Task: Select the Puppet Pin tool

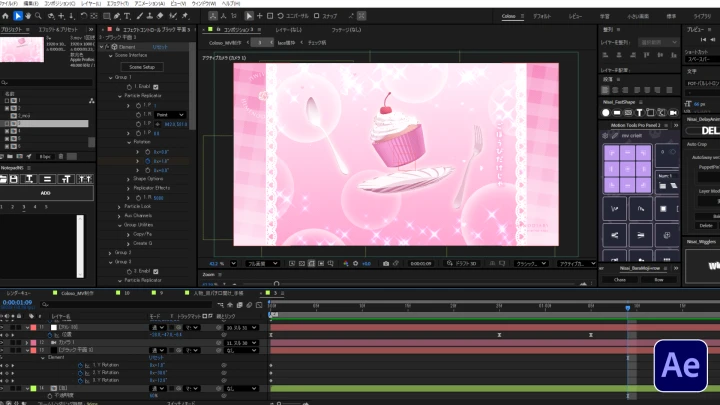Action: point(185,16)
